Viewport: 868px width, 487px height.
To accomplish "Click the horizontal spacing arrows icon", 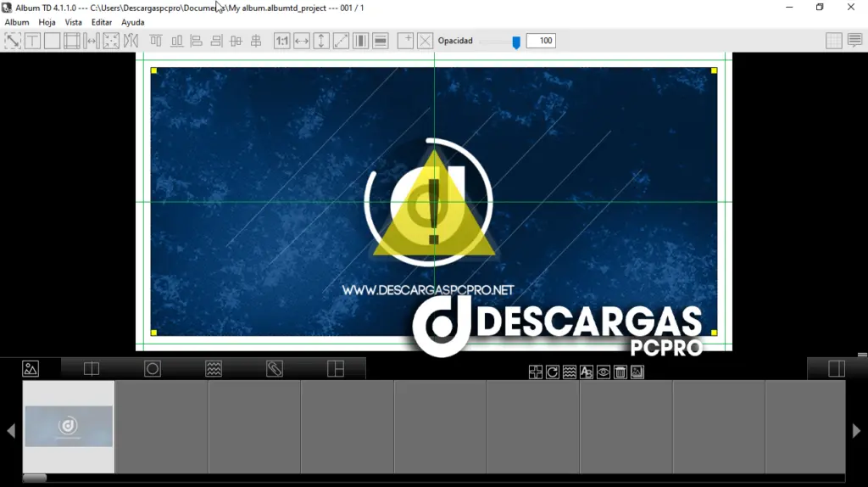I will tap(92, 41).
